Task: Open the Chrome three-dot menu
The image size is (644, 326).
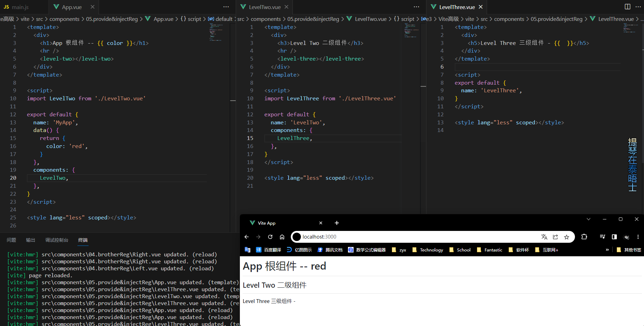Action: click(638, 237)
